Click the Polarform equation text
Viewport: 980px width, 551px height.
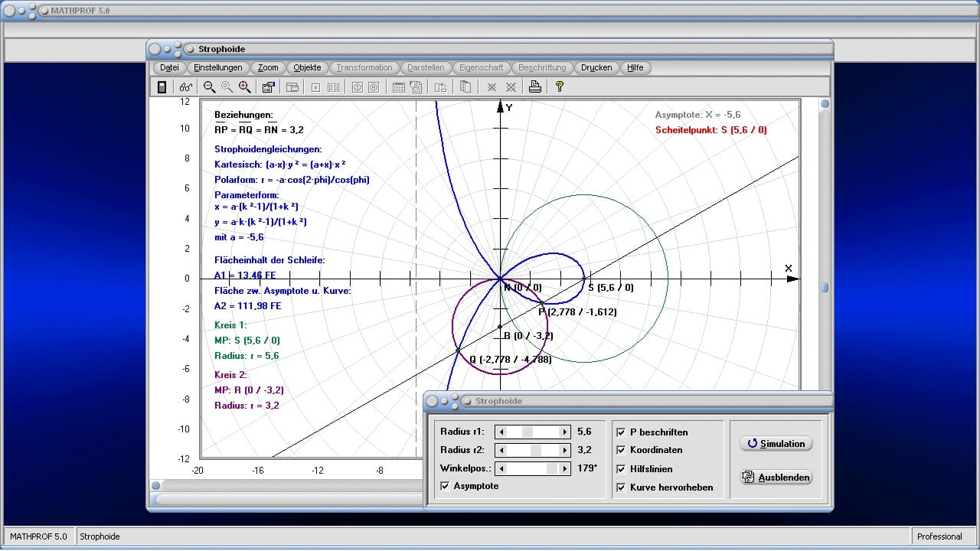(x=292, y=180)
